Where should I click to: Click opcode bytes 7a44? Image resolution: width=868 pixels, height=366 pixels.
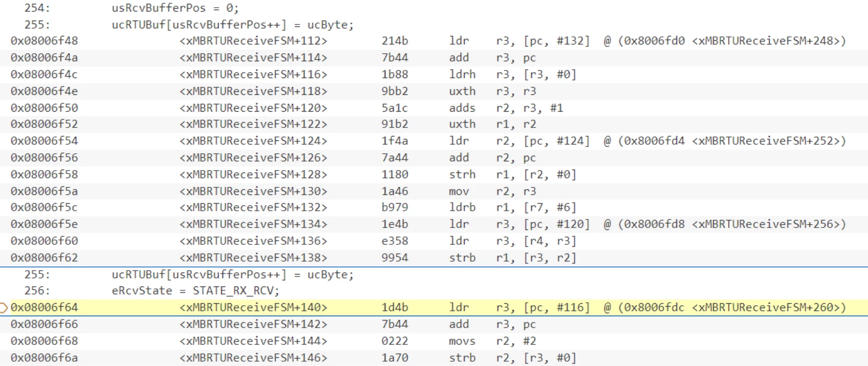(x=395, y=158)
